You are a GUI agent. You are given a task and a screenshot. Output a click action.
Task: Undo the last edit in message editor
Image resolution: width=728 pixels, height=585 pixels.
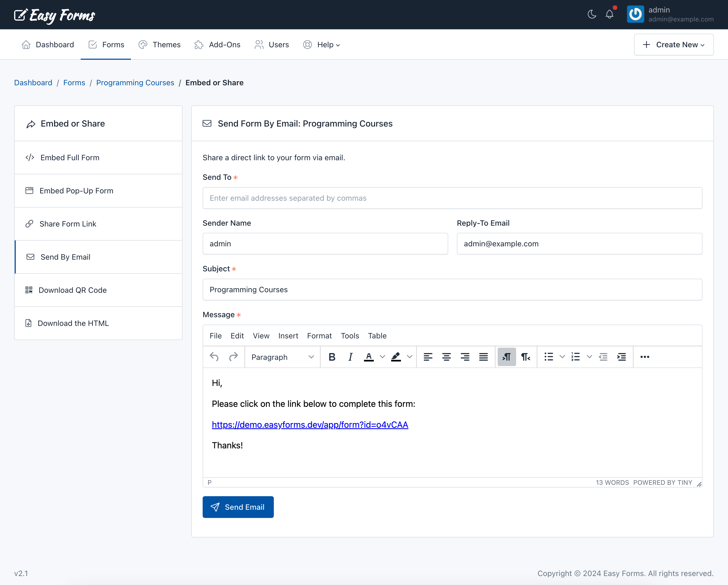coord(214,357)
